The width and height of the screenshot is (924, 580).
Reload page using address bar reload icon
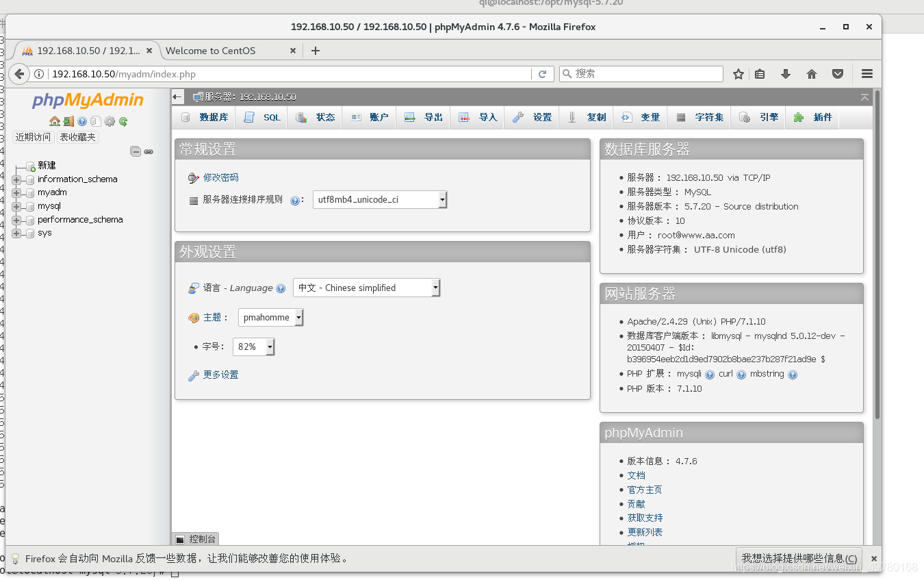tap(543, 74)
